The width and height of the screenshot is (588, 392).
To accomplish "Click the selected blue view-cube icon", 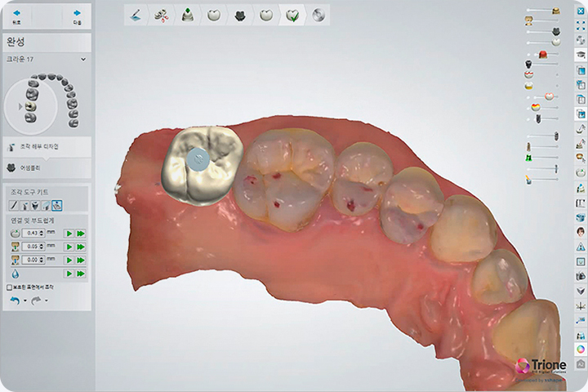I will click(581, 114).
